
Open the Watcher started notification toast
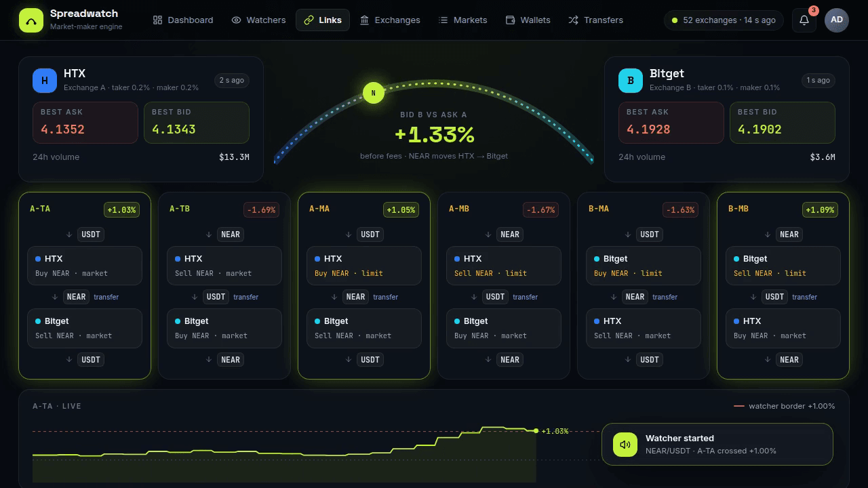[717, 445]
